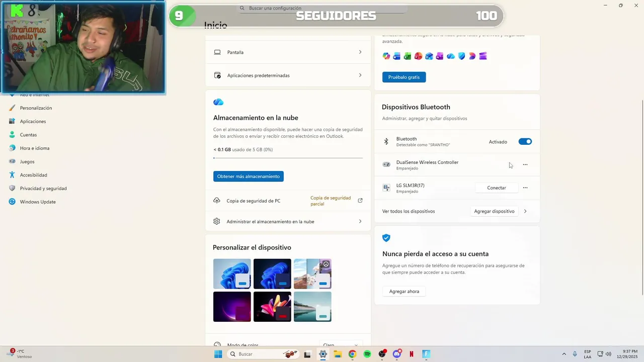This screenshot has width=644, height=362.
Task: Open Aplicaciones in the sidebar
Action: (x=33, y=122)
